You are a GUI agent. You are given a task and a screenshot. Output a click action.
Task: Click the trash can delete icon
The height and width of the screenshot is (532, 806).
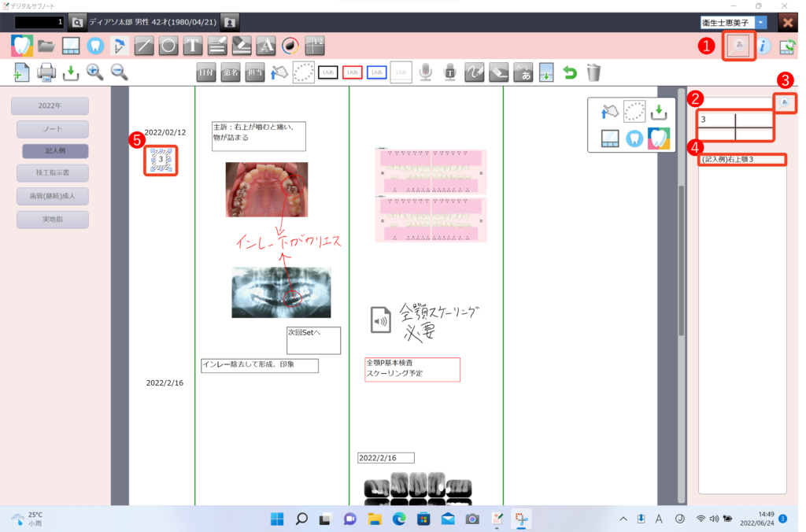point(593,73)
